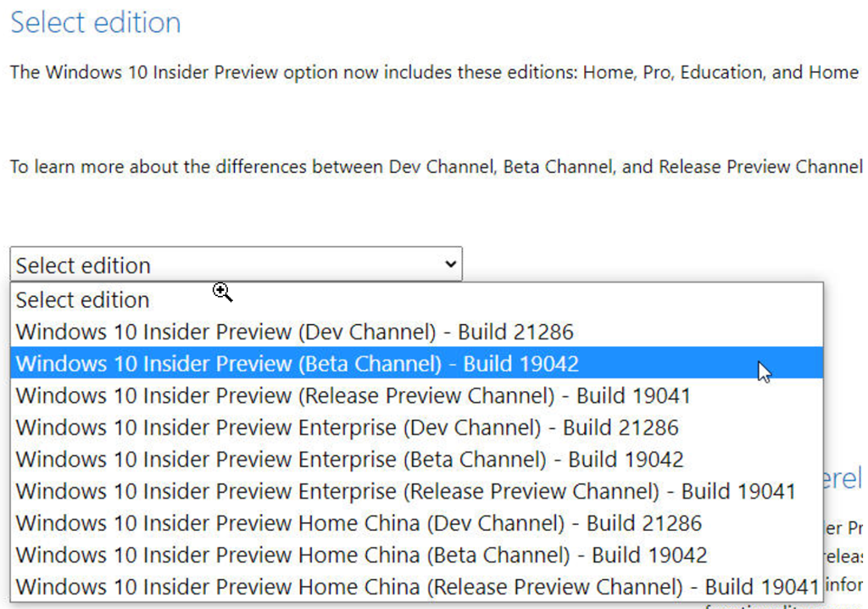Pick Enterprise (Release Preview Channel) Build 19041

coord(405,491)
